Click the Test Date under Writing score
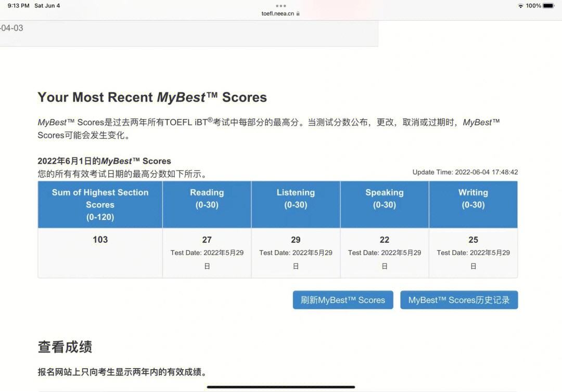 point(473,259)
